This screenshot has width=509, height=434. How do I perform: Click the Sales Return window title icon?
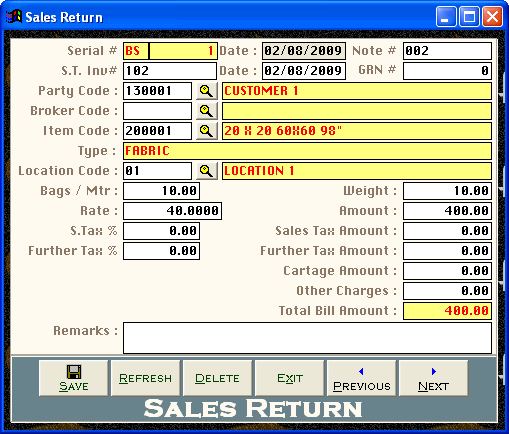[x=14, y=17]
